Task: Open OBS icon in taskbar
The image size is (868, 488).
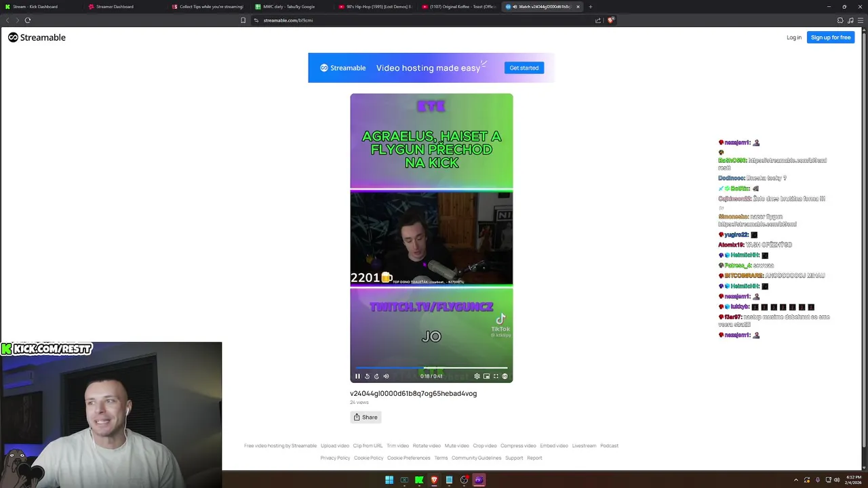Action: pos(464,480)
